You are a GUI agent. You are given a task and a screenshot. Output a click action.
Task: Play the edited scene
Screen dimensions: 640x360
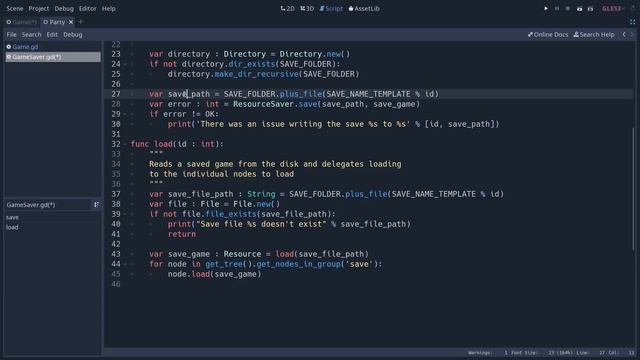[x=579, y=9]
